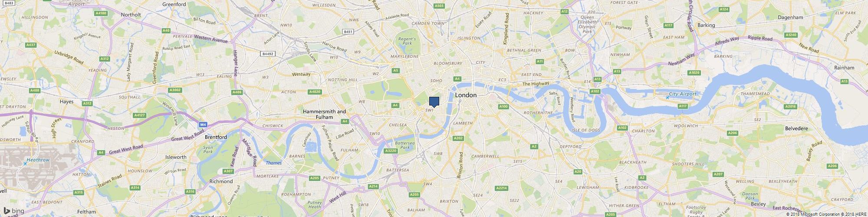Select the M4 motorway shield
Screen dimensions: 868x217
202,125
